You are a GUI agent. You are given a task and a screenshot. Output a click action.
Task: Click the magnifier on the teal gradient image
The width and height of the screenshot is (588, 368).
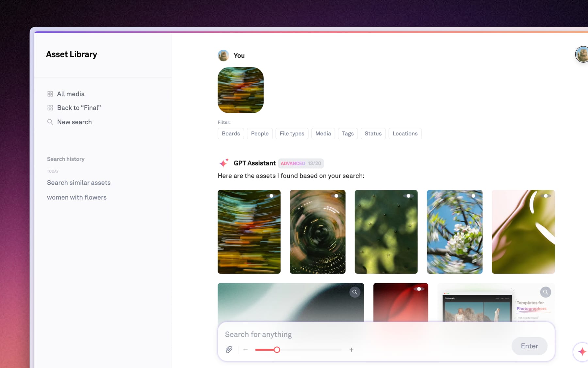(x=355, y=292)
